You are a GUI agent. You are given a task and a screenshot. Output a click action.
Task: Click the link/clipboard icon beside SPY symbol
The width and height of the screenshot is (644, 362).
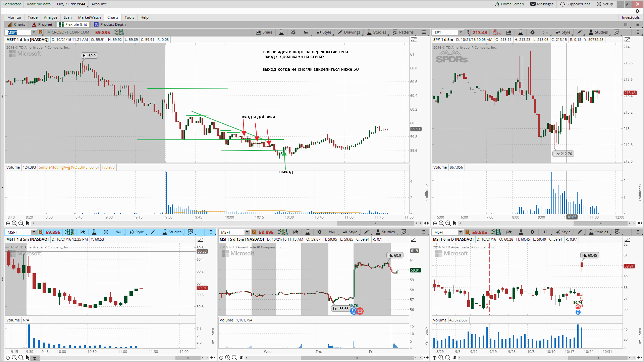pyautogui.click(x=468, y=33)
